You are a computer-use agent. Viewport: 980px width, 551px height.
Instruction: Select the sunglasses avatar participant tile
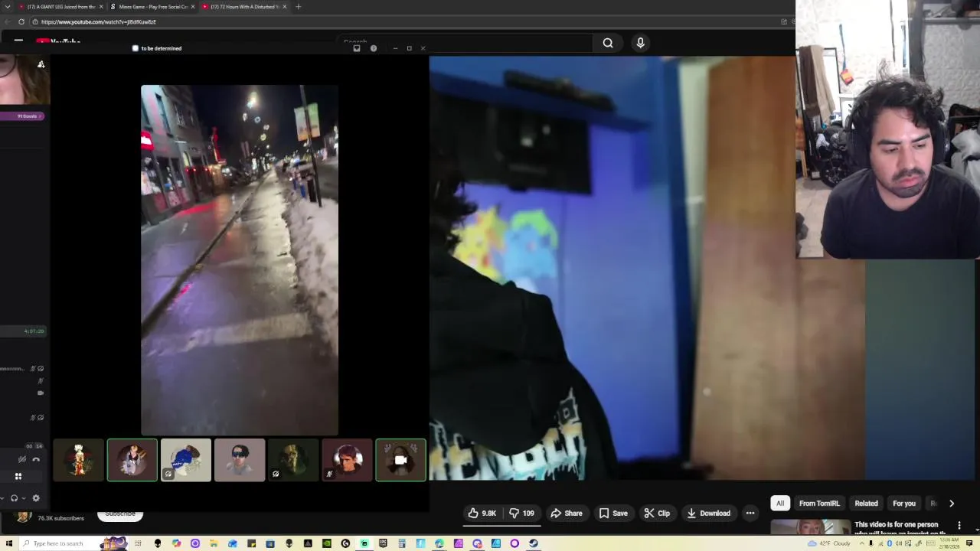(240, 460)
